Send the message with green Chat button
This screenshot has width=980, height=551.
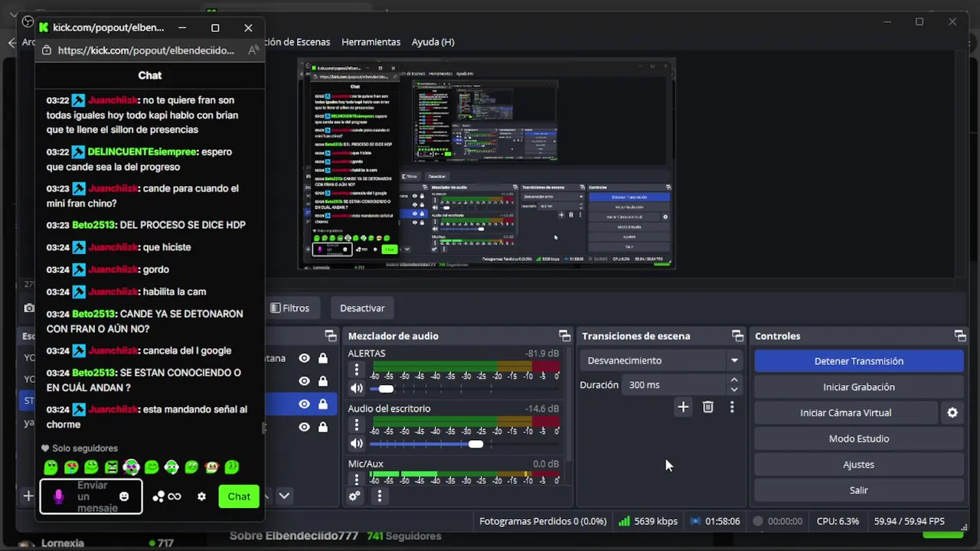(x=239, y=496)
